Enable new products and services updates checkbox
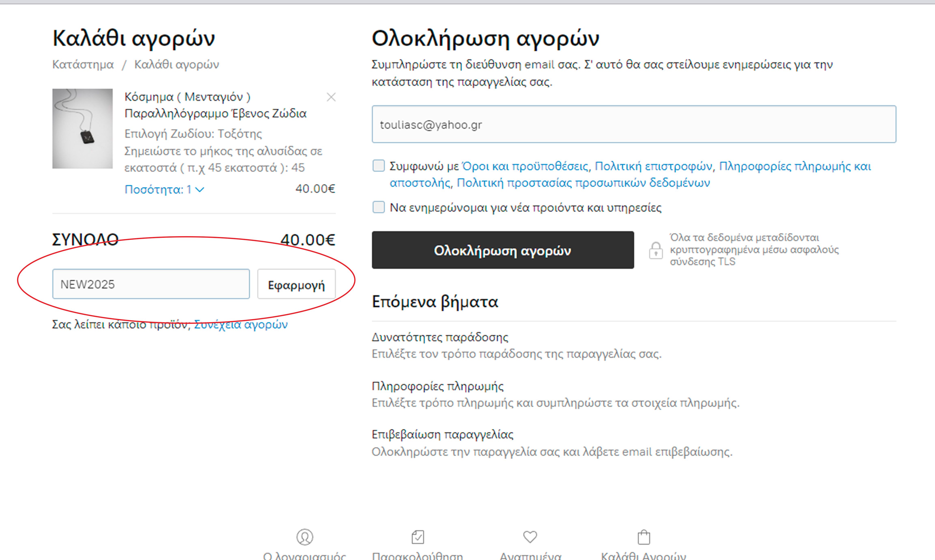Viewport: 935px width, 560px height. tap(378, 207)
